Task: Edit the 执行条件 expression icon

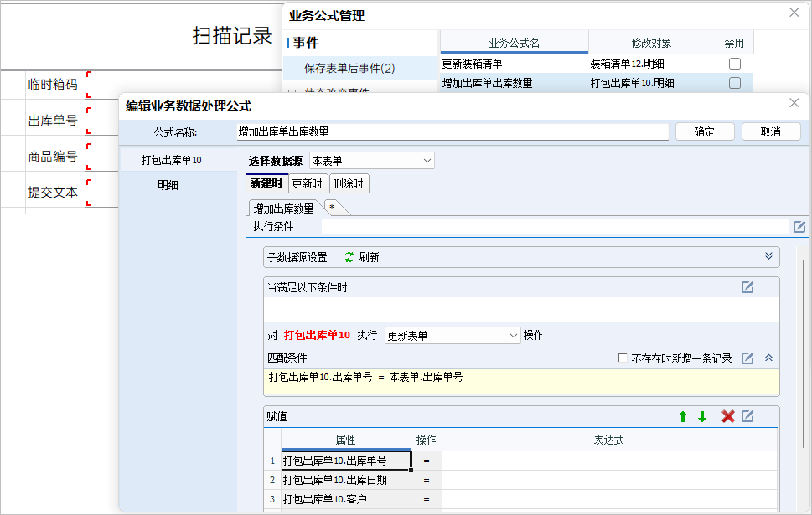Action: [799, 227]
